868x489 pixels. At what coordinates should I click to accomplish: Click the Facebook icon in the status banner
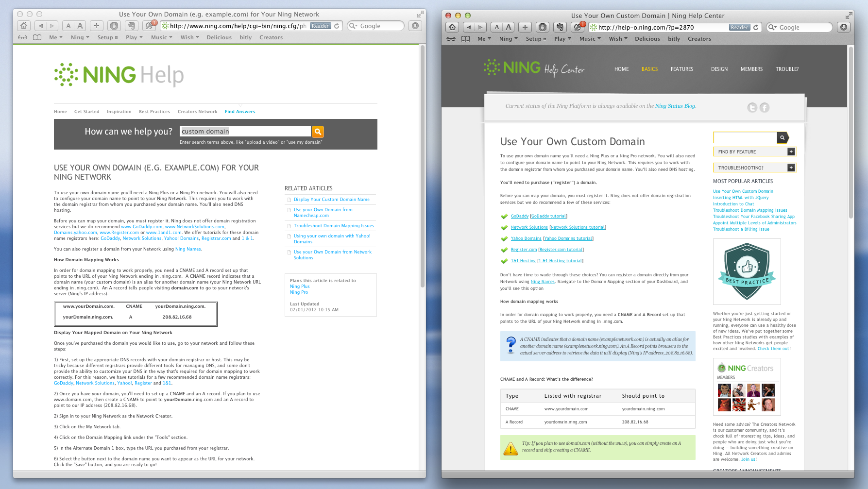[x=765, y=108]
